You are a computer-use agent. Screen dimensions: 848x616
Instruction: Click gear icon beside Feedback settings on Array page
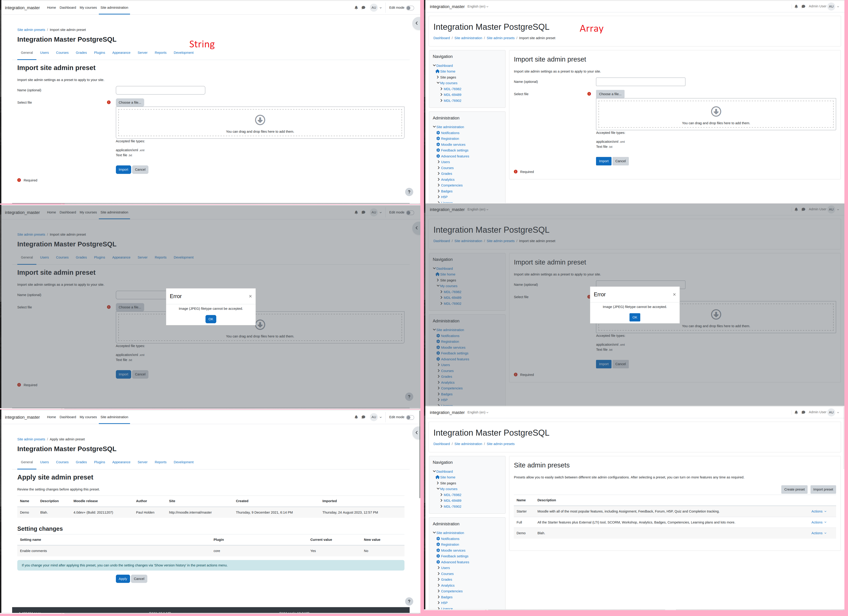(x=438, y=150)
